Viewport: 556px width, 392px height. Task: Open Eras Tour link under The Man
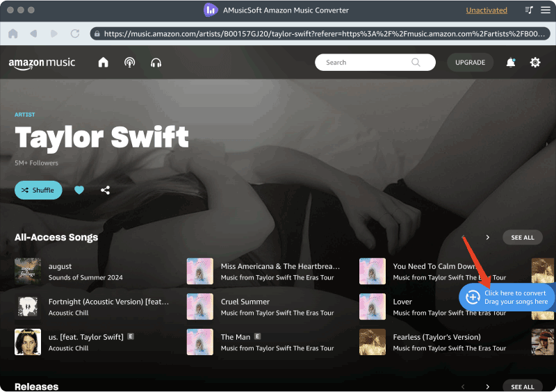(277, 348)
